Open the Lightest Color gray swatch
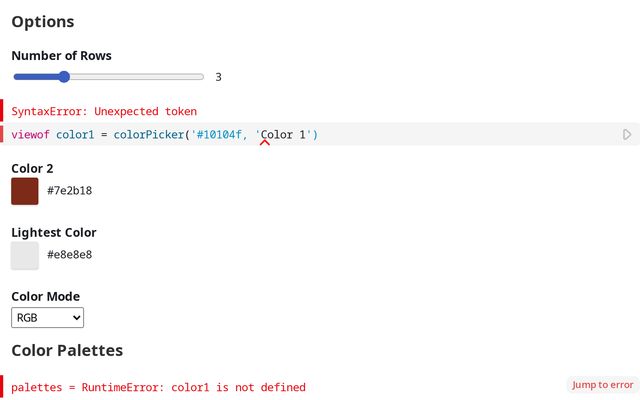 pos(24,256)
